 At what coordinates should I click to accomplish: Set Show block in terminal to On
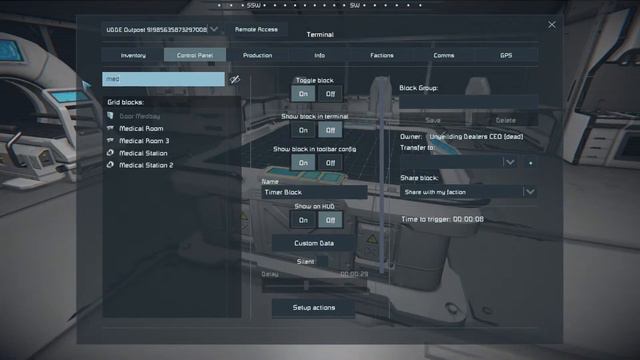click(x=303, y=130)
